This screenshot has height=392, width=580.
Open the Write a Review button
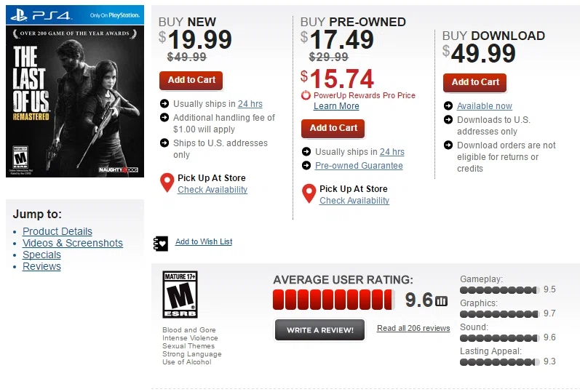[x=320, y=330]
